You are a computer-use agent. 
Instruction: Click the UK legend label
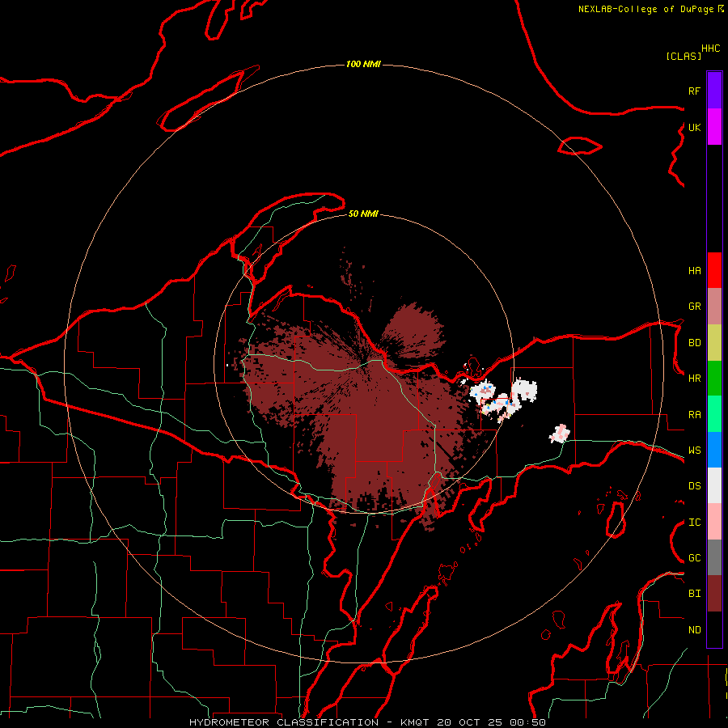695,127
